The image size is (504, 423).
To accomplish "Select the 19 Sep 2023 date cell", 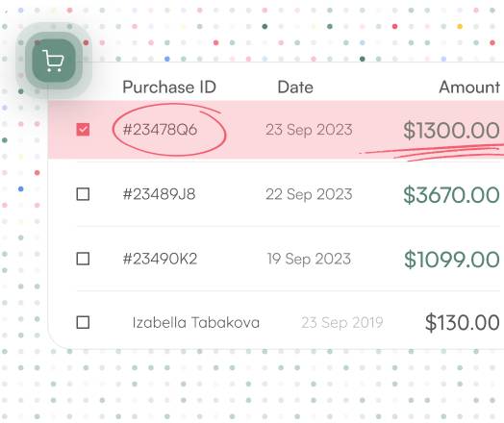I will [x=309, y=260].
